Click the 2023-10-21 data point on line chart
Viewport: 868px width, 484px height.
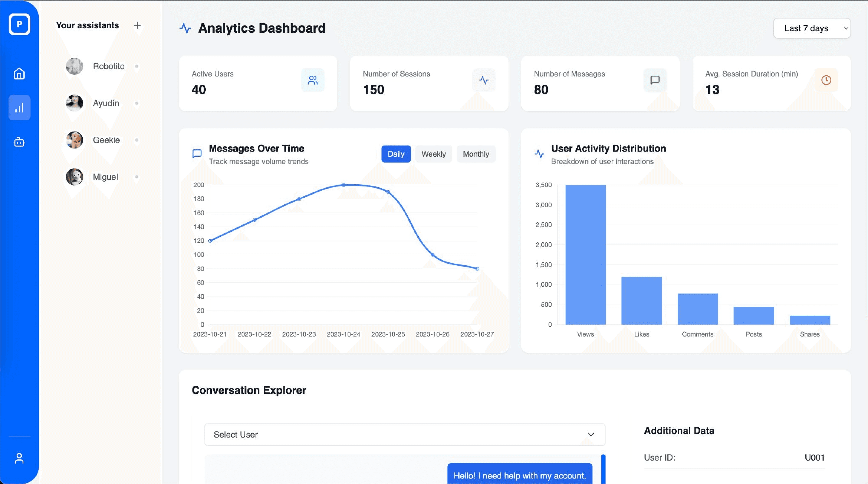click(210, 241)
